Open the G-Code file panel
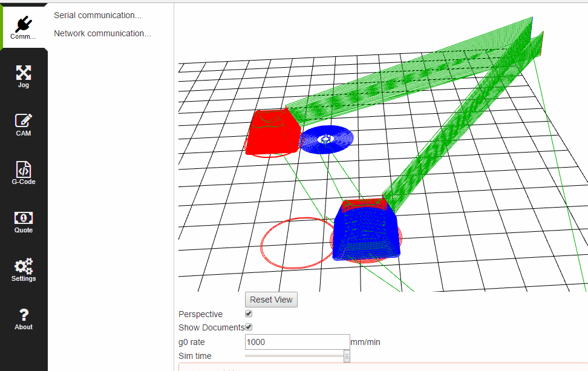Image resolution: width=588 pixels, height=371 pixels. pos(24,173)
